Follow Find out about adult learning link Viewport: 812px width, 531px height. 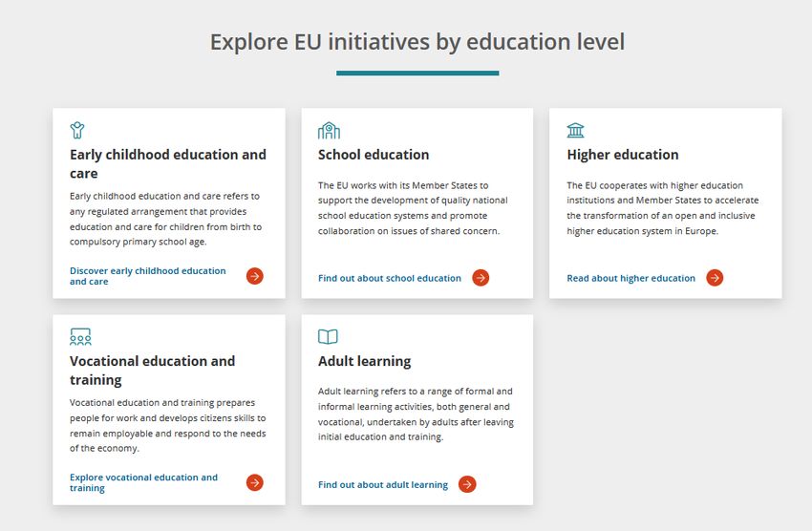pyautogui.click(x=383, y=484)
